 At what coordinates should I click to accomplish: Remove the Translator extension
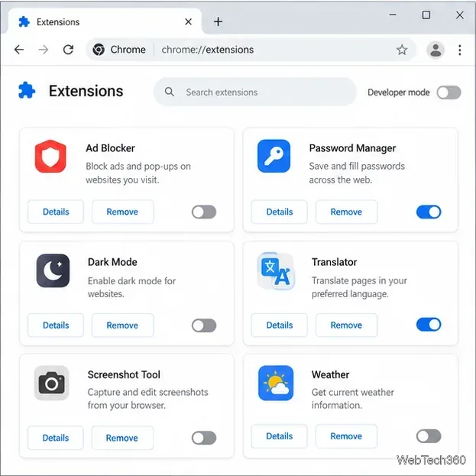[346, 325]
